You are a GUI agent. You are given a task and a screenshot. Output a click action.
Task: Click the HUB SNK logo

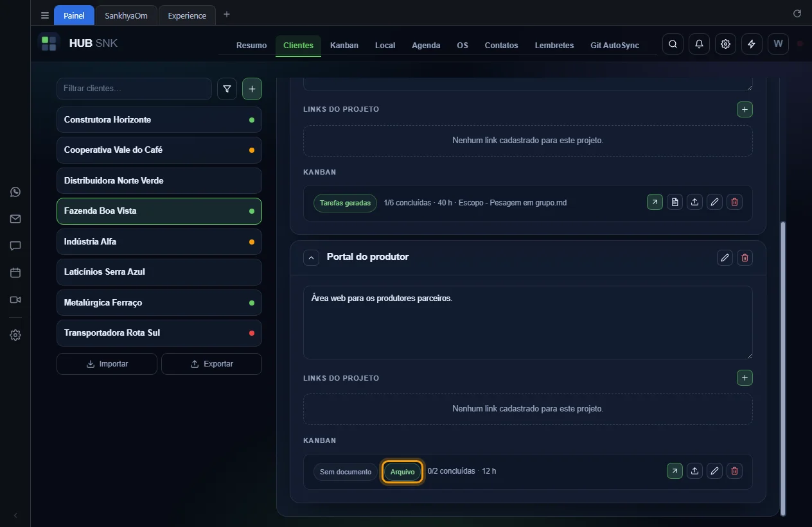[x=78, y=44]
